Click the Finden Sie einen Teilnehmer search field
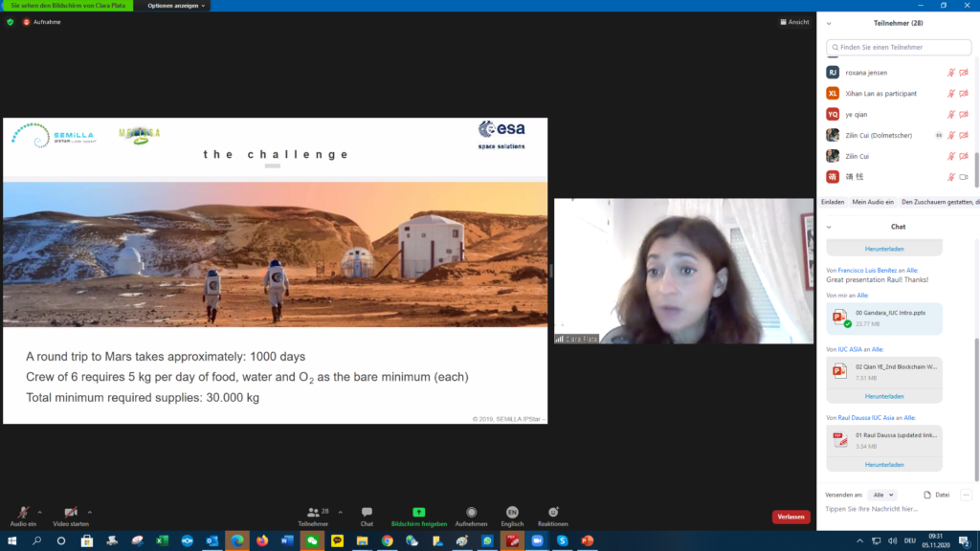Image resolution: width=980 pixels, height=551 pixels. coord(898,47)
